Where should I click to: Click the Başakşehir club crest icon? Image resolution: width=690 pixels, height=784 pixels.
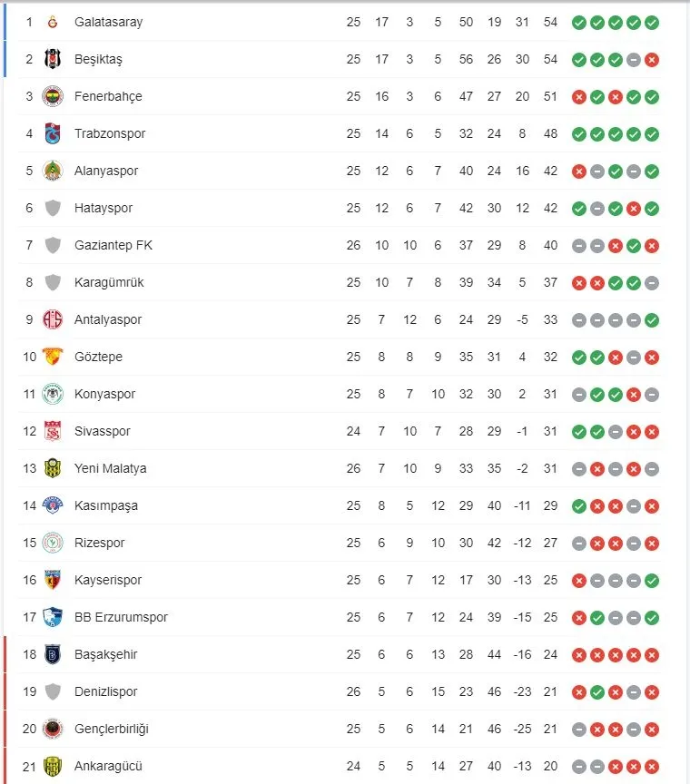[x=53, y=654]
